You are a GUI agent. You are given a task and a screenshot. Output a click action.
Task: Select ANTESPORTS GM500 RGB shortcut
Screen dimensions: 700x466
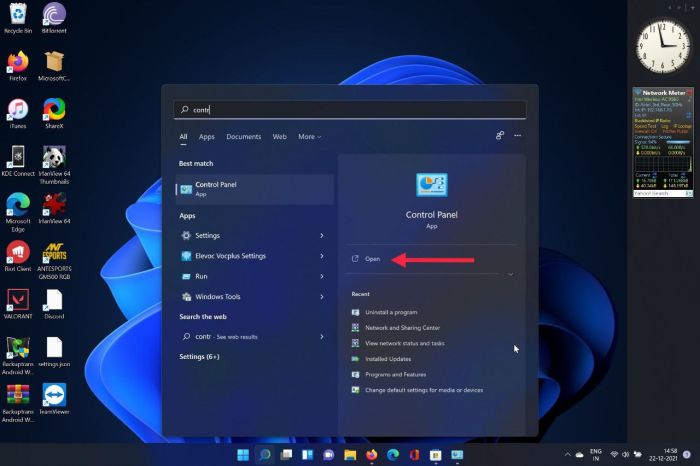(54, 261)
